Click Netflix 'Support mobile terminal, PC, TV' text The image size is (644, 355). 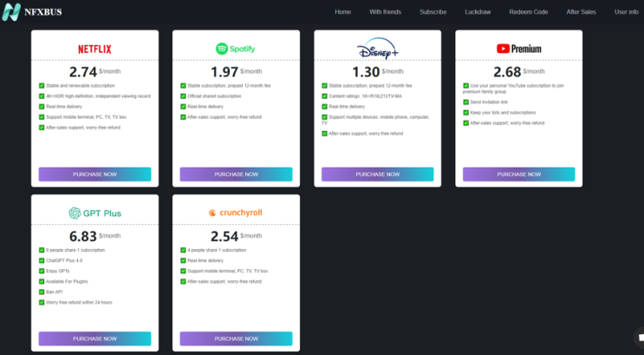pyautogui.click(x=87, y=117)
